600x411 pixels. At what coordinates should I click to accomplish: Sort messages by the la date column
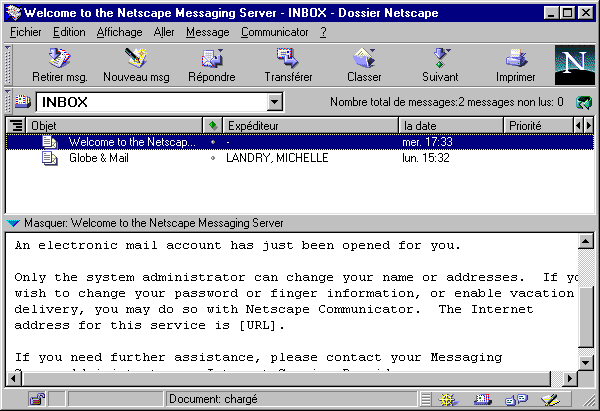[451, 126]
